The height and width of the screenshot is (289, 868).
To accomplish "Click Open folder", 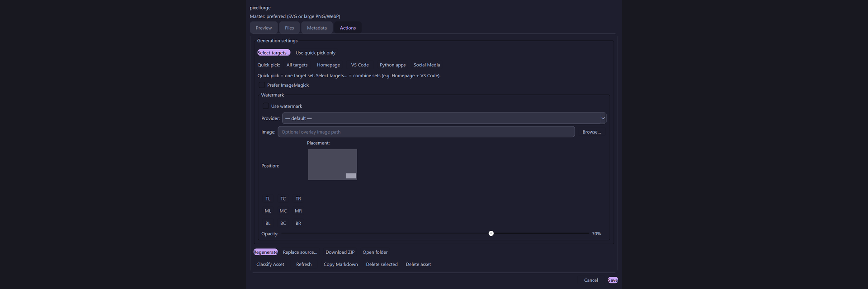I will pyautogui.click(x=375, y=252).
